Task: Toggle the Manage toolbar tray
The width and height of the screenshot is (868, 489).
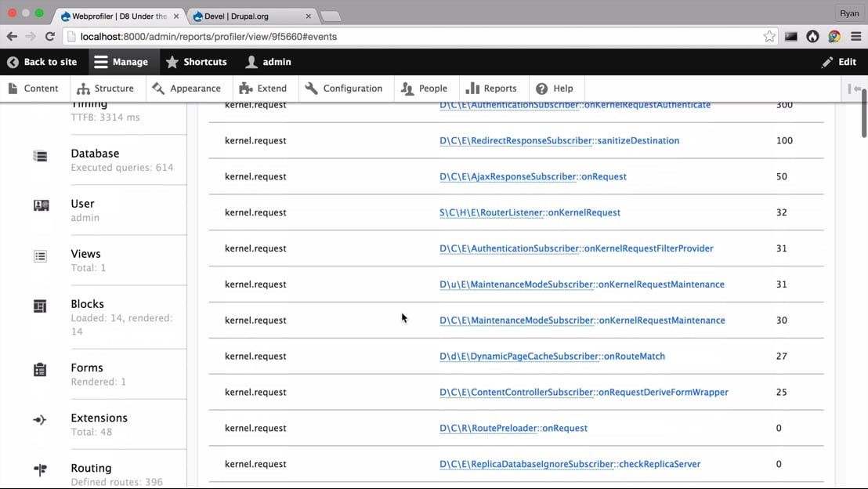Action: pos(121,62)
